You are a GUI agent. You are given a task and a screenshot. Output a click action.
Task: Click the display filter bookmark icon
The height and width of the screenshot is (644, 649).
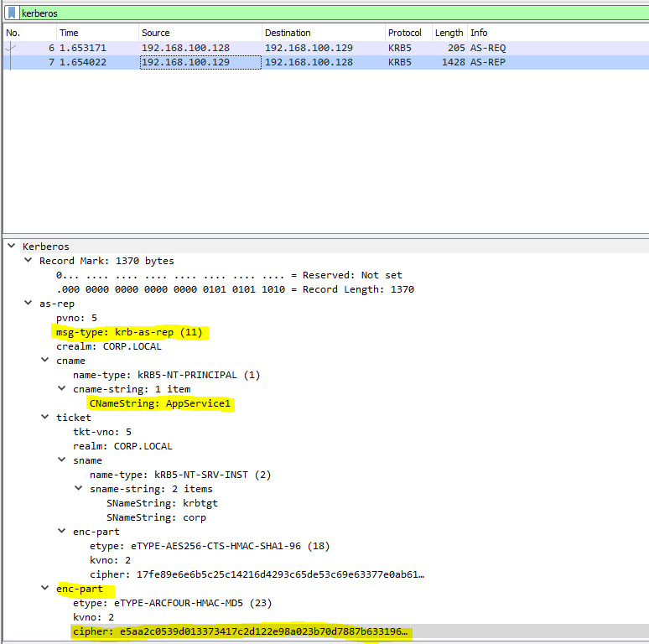(x=12, y=13)
